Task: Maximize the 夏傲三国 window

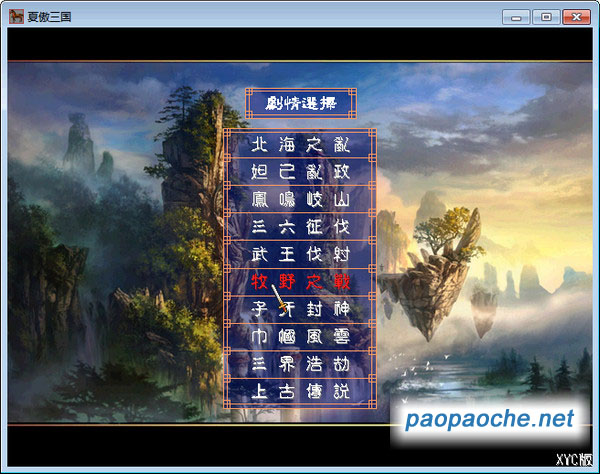Action: coord(546,17)
